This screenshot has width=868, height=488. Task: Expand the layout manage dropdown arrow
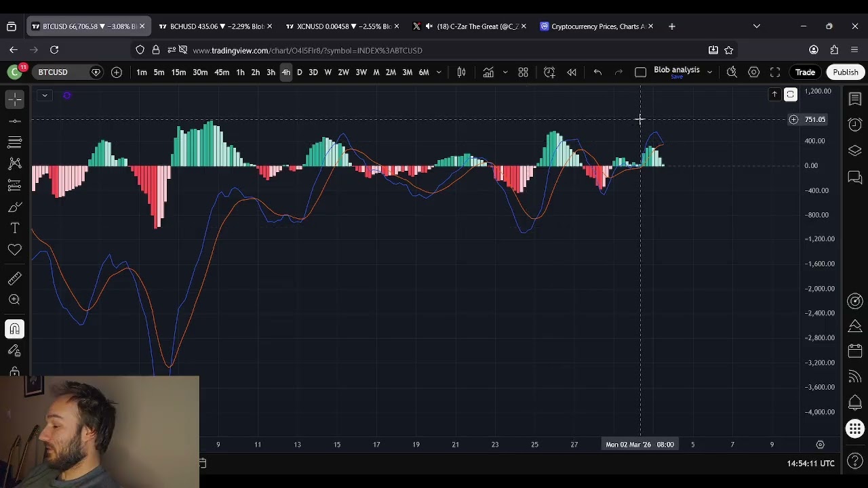[x=709, y=72]
